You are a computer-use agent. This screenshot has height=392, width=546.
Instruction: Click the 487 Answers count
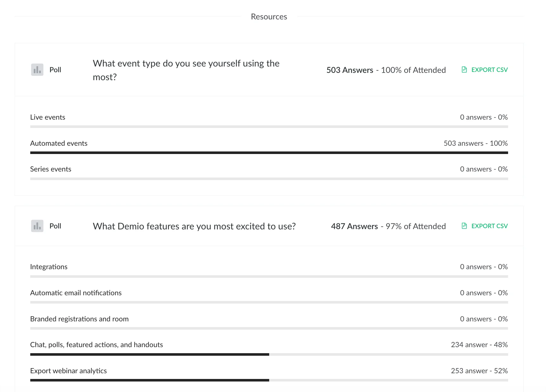pos(354,226)
